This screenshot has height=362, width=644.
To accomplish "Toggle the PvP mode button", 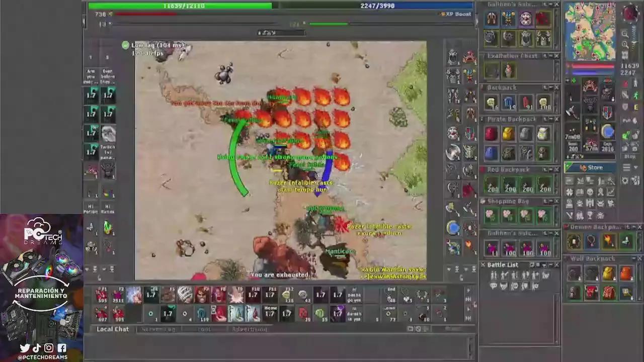I will point(630,121).
